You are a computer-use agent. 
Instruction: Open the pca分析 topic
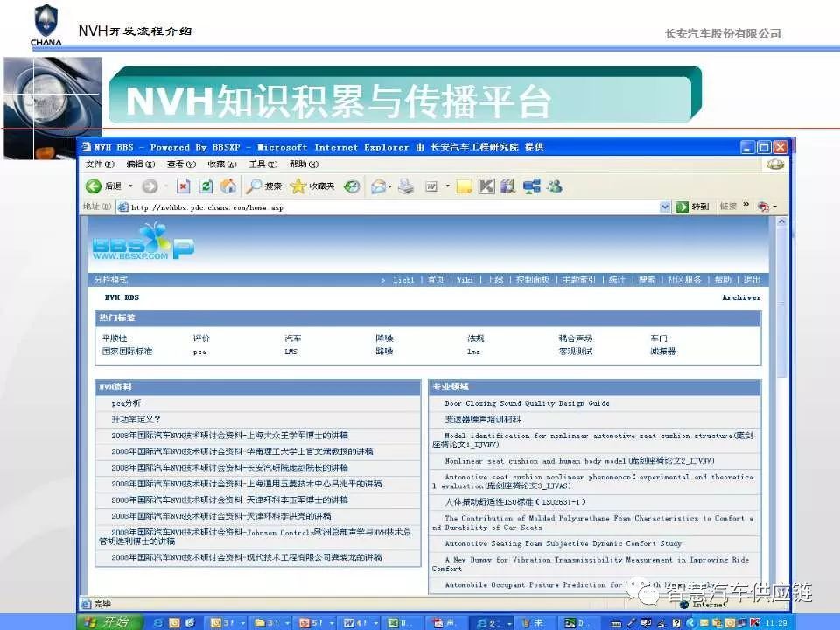pyautogui.click(x=126, y=402)
